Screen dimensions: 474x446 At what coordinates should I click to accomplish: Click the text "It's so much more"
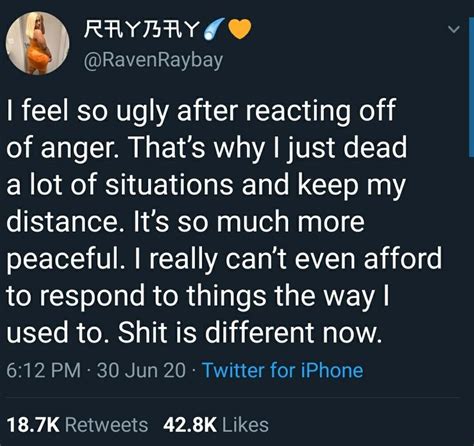[x=249, y=222]
